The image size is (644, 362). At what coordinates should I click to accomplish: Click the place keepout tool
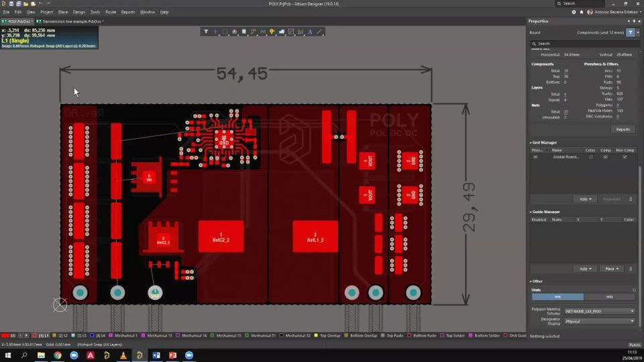click(290, 32)
